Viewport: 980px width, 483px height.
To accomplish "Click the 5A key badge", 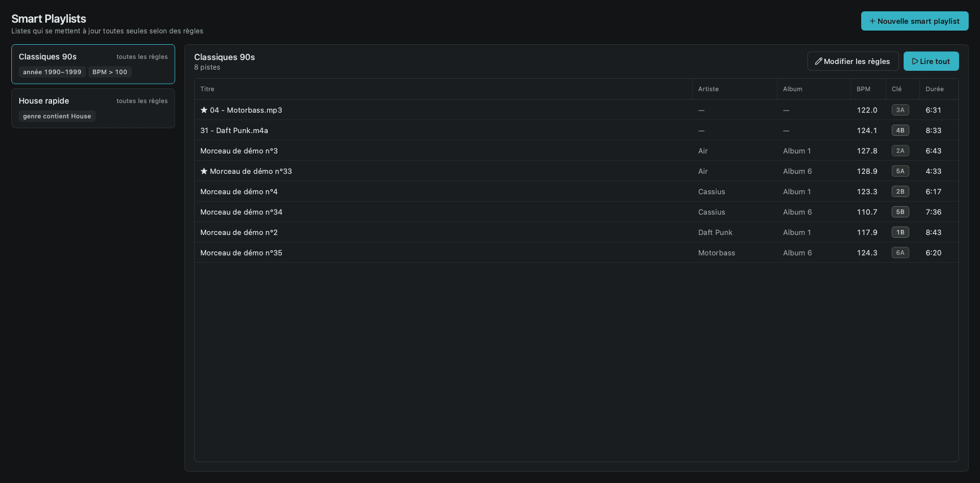I will click(x=900, y=171).
